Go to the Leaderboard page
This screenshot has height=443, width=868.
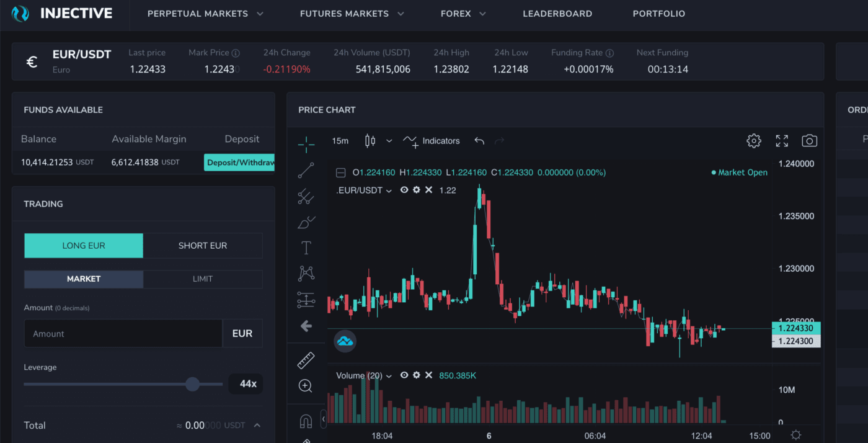[557, 14]
